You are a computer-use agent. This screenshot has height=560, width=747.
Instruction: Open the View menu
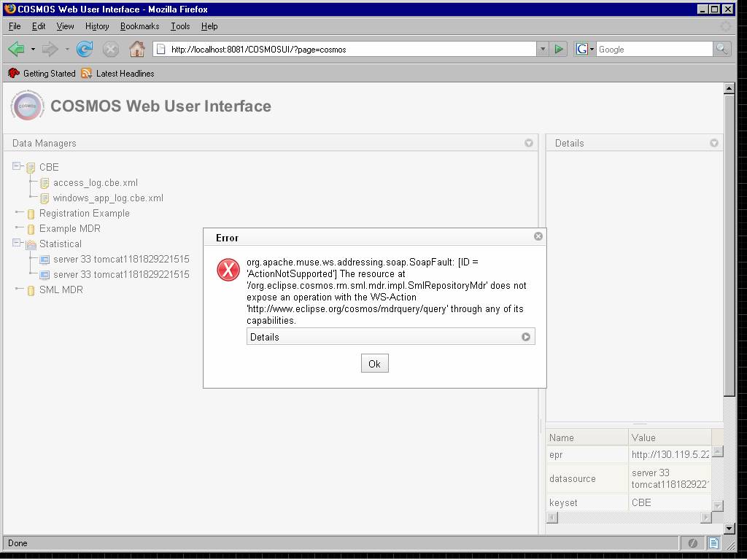pyautogui.click(x=65, y=26)
